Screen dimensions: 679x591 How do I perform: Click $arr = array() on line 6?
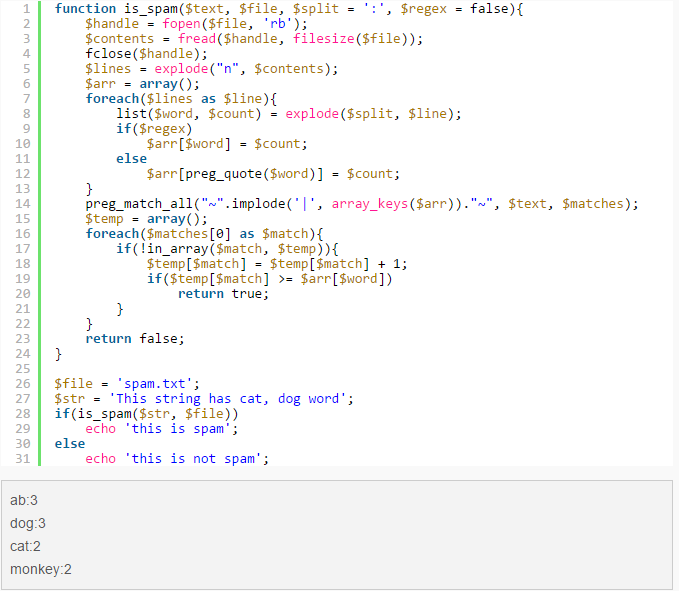click(138, 84)
